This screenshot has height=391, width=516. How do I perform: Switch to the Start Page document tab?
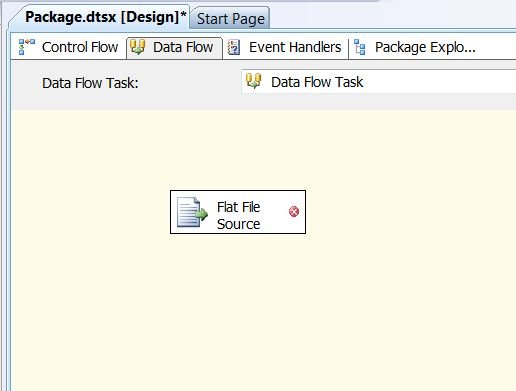[x=231, y=19]
